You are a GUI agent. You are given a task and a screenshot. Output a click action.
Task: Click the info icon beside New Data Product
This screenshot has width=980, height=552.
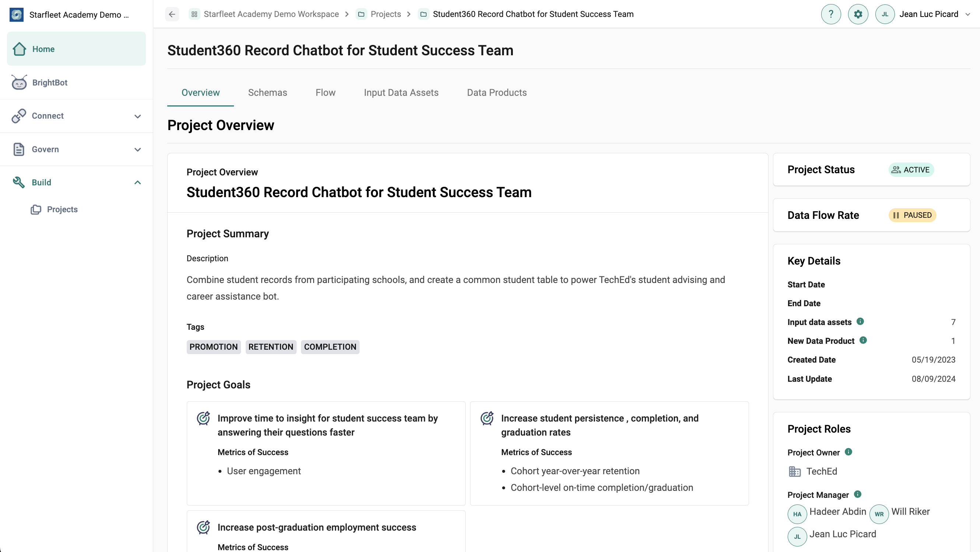click(x=863, y=340)
